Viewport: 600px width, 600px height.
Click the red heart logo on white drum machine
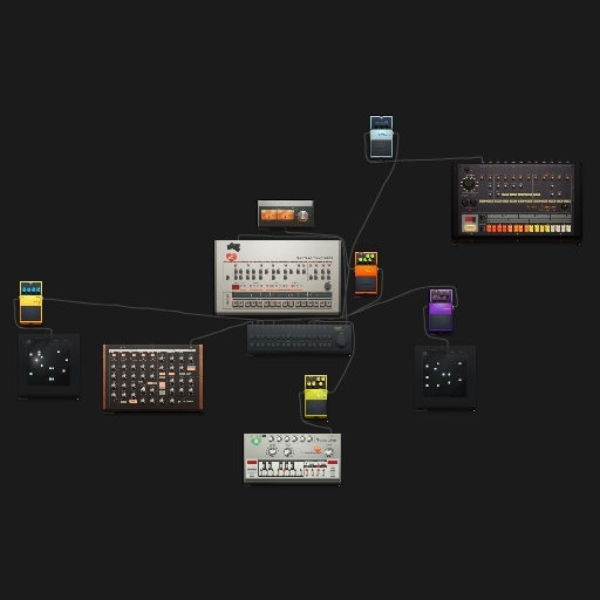231,257
